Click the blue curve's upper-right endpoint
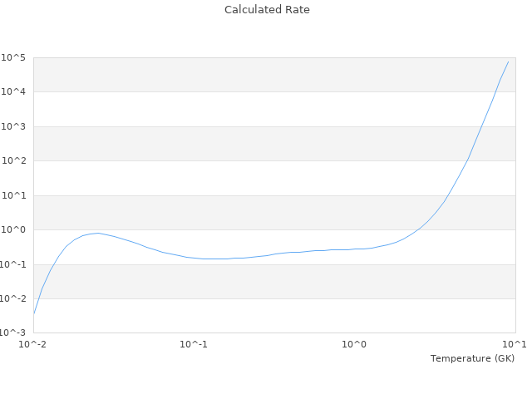This screenshot has width=532, height=399. tap(508, 62)
